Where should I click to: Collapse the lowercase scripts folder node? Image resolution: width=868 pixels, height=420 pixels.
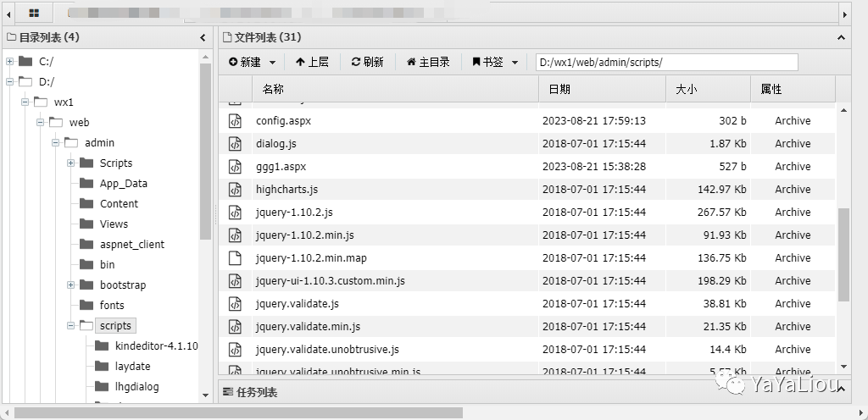coord(71,325)
